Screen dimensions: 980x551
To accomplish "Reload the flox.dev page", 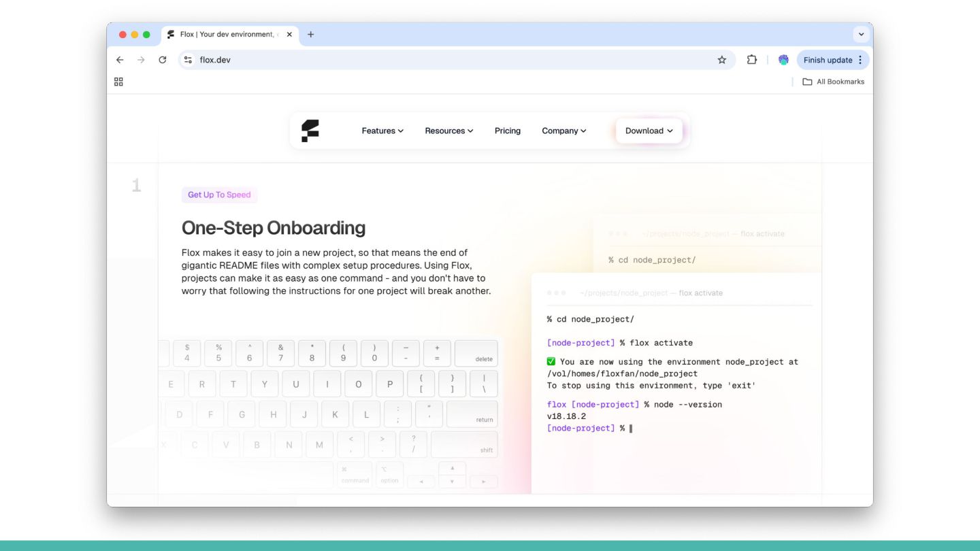I will point(162,60).
